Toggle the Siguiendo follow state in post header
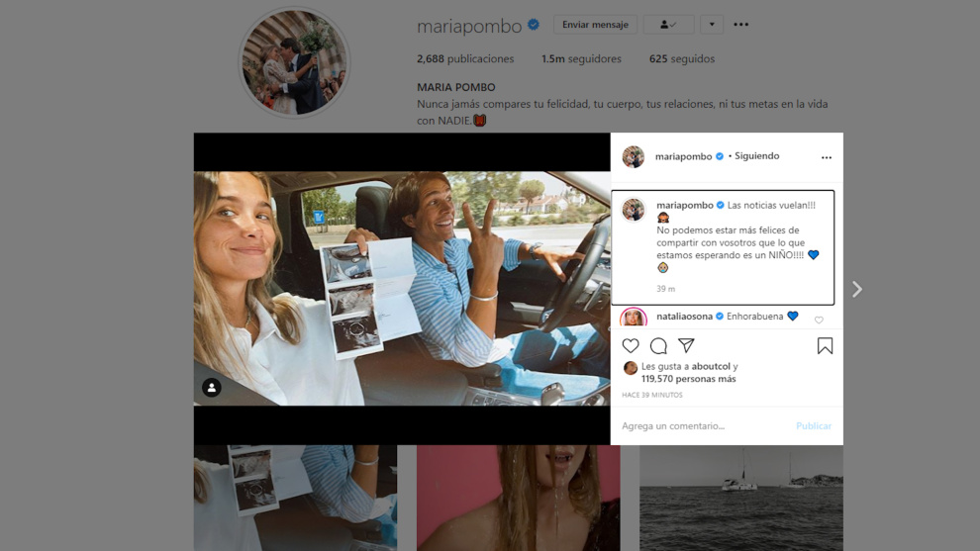The height and width of the screenshot is (551, 980). (756, 156)
